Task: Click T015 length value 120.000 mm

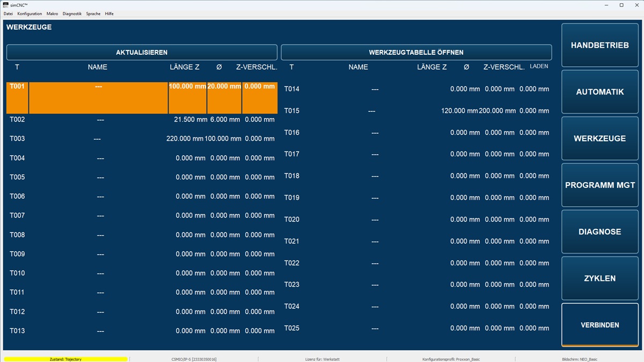Action: pyautogui.click(x=459, y=111)
